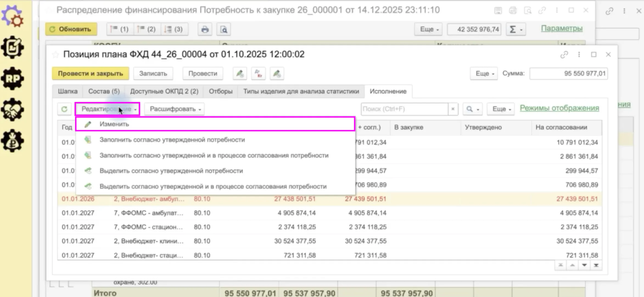Click refresh icon on Исполнение tab
The width and height of the screenshot is (644, 297).
coord(64,109)
